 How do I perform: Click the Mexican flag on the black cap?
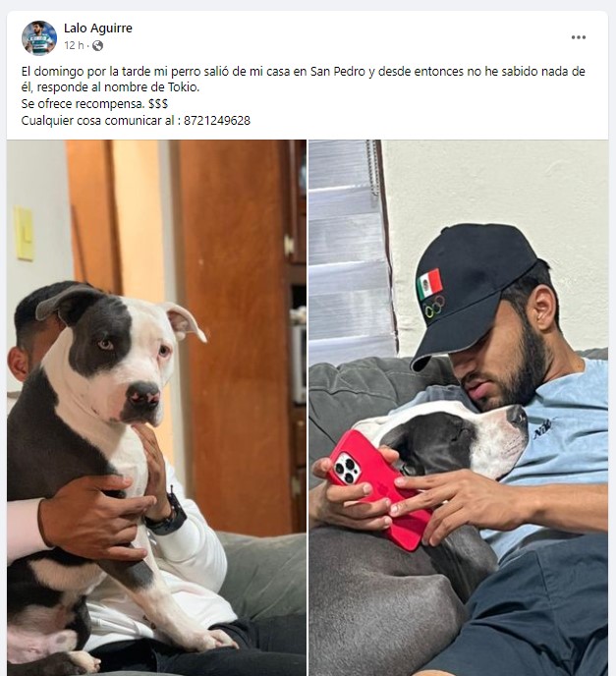click(x=429, y=283)
